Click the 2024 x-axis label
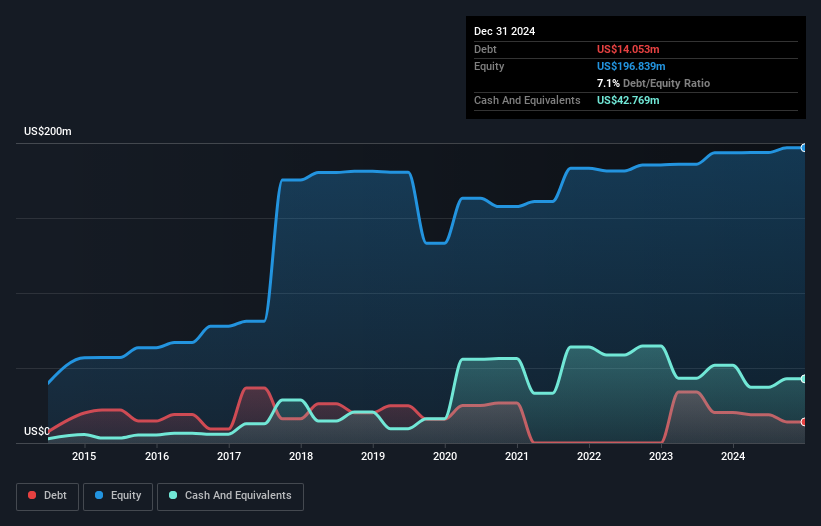 pyautogui.click(x=733, y=456)
